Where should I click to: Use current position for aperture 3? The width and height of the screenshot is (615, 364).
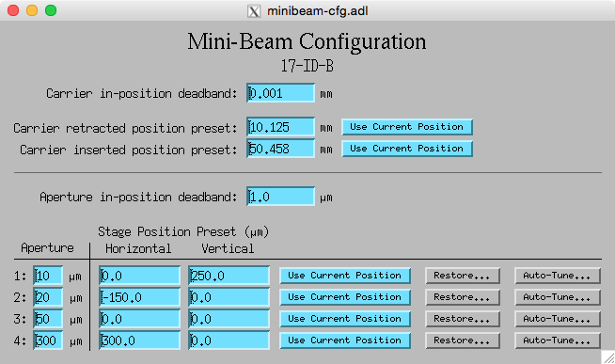click(x=345, y=319)
